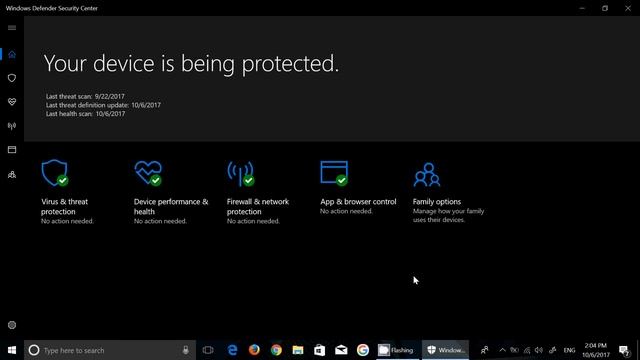Open File Explorer from taskbar
The image size is (640, 360).
298,350
